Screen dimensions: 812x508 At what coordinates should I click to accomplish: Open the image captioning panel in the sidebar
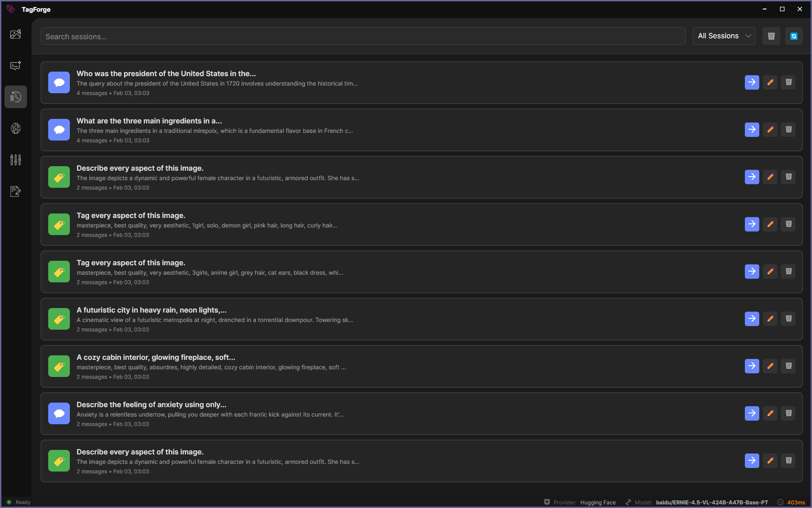point(16,34)
